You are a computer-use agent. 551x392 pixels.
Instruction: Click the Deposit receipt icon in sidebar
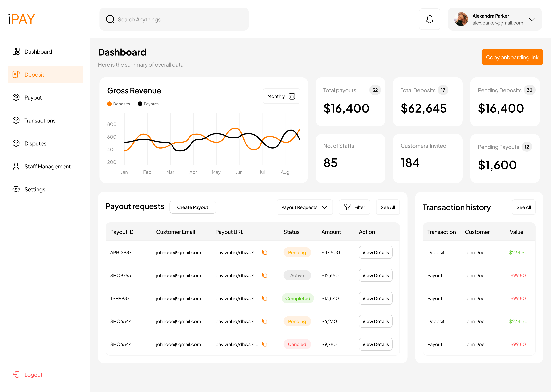[16, 74]
